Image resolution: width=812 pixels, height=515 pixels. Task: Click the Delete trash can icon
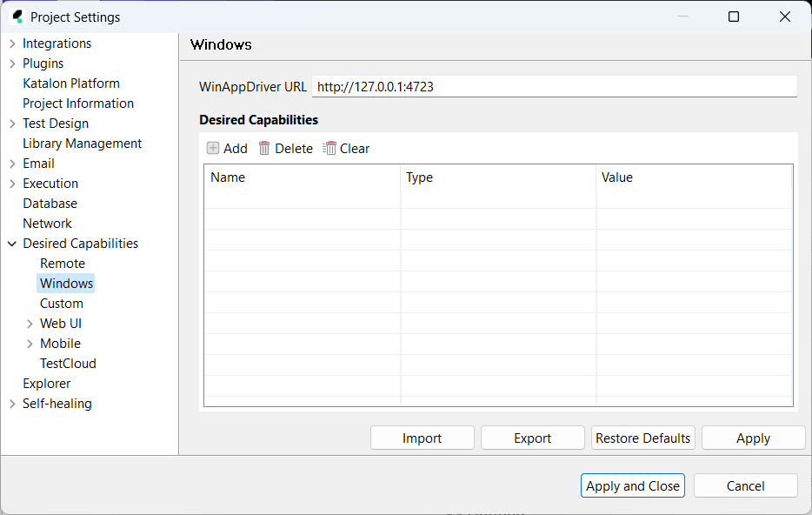[x=264, y=149]
